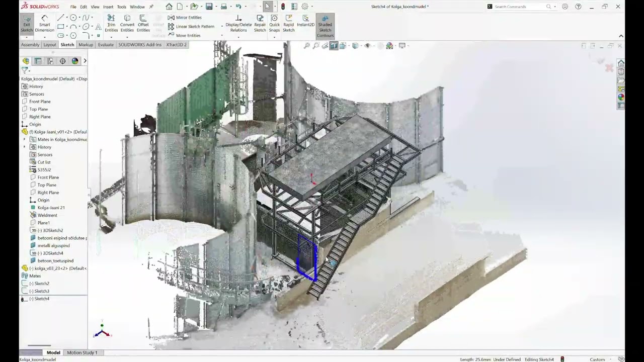Open the SOLIDWORKS Add-Ins tab
Screen dimensions: 644x362
pos(140,45)
